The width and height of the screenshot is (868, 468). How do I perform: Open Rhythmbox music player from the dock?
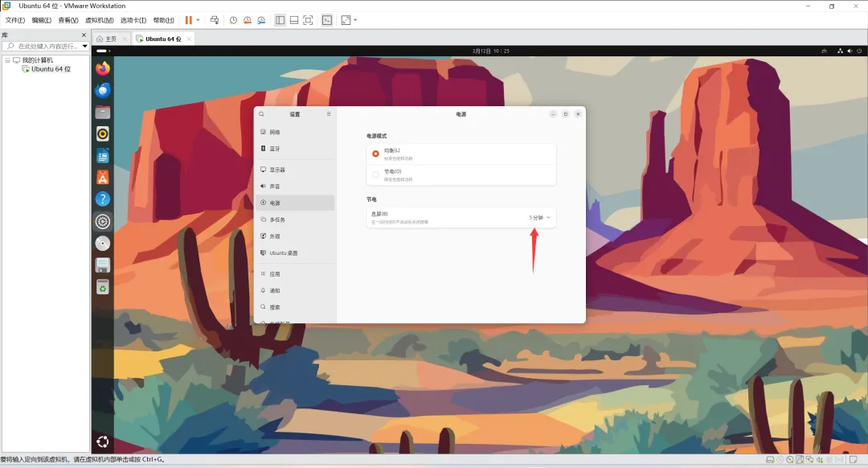pyautogui.click(x=102, y=134)
